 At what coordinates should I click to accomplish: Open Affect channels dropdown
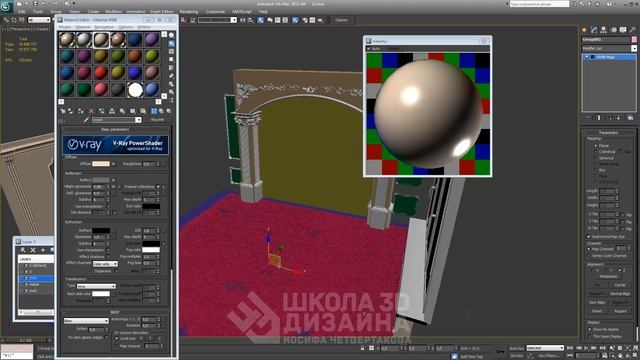pyautogui.click(x=105, y=264)
